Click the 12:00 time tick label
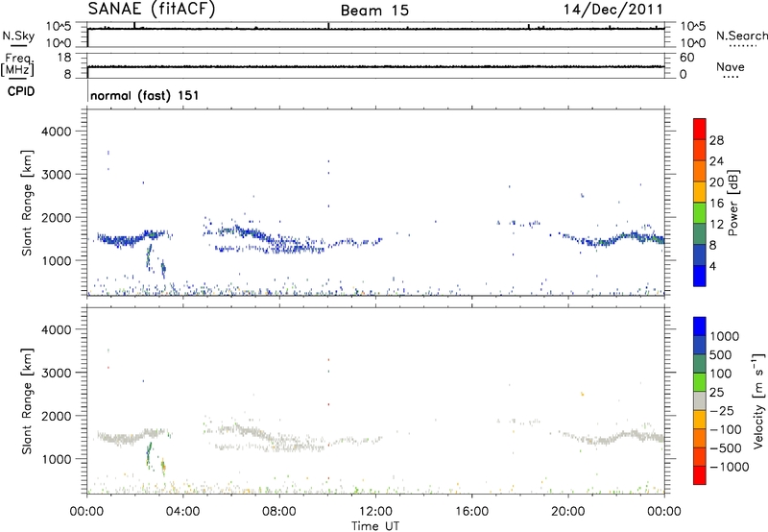Viewport: 768px width, 532px height. click(375, 512)
